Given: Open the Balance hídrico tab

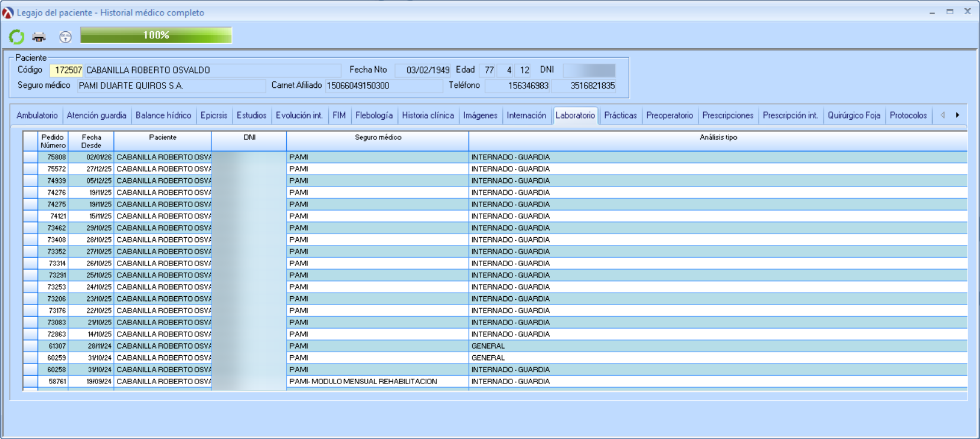Looking at the screenshot, I should click(164, 116).
